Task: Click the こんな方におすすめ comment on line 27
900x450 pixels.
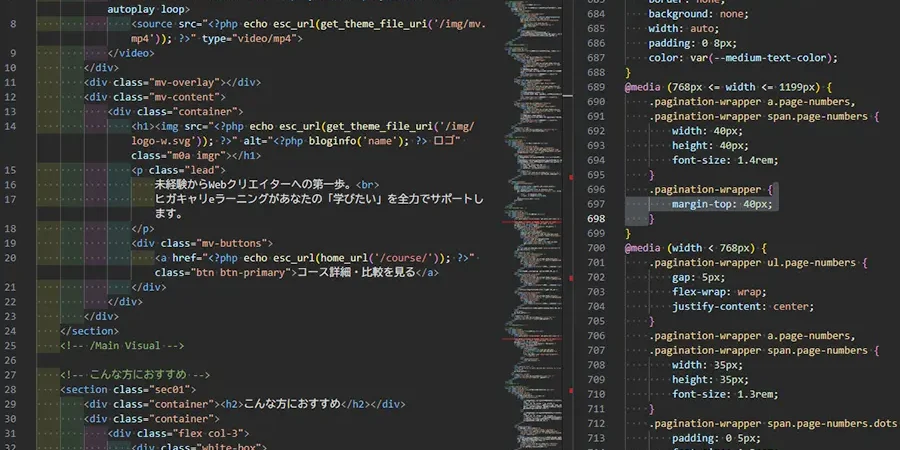Action: (135, 375)
